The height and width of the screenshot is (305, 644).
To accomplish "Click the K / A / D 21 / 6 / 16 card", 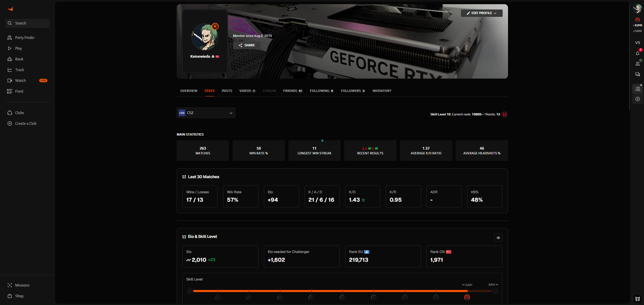I will pyautogui.click(x=322, y=196).
